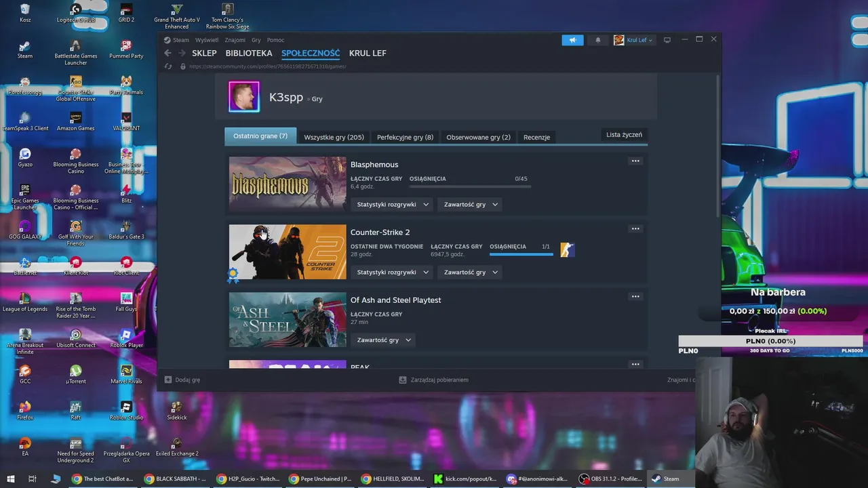Select Tom Clancy's Rainbow Six Siege icon

227,16
